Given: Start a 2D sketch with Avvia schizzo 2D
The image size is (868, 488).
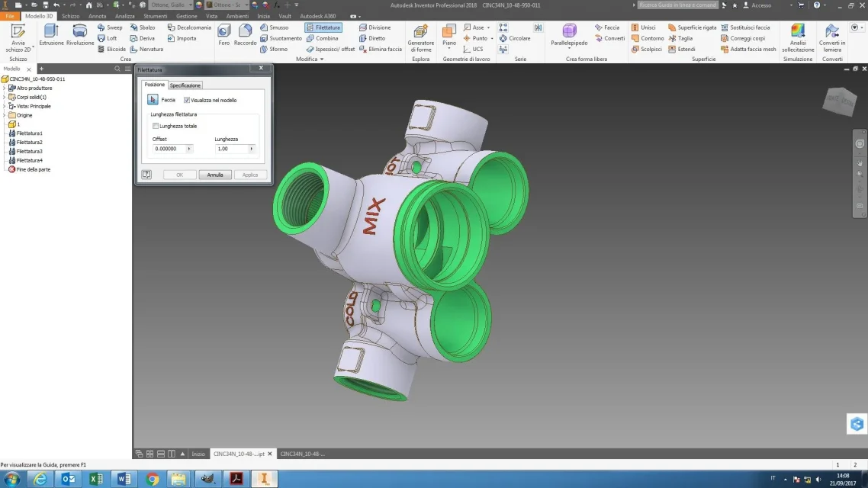Looking at the screenshot, I should tap(18, 37).
